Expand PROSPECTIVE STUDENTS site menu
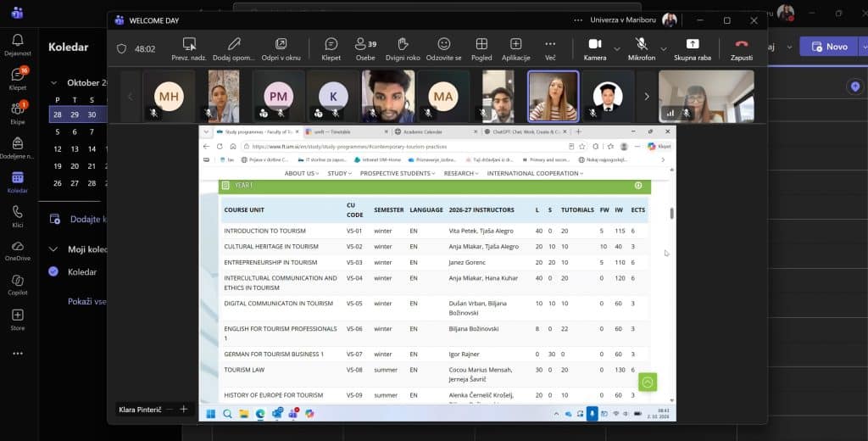 click(398, 173)
